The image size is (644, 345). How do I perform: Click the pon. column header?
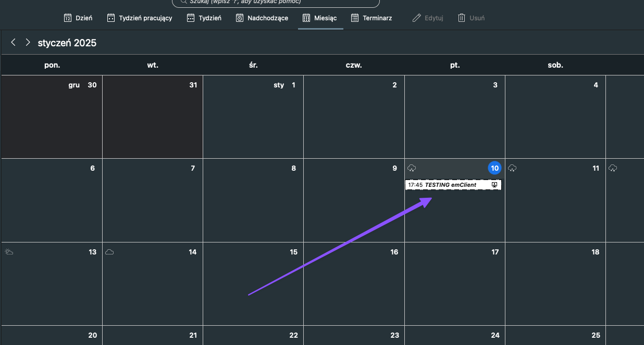(x=52, y=65)
